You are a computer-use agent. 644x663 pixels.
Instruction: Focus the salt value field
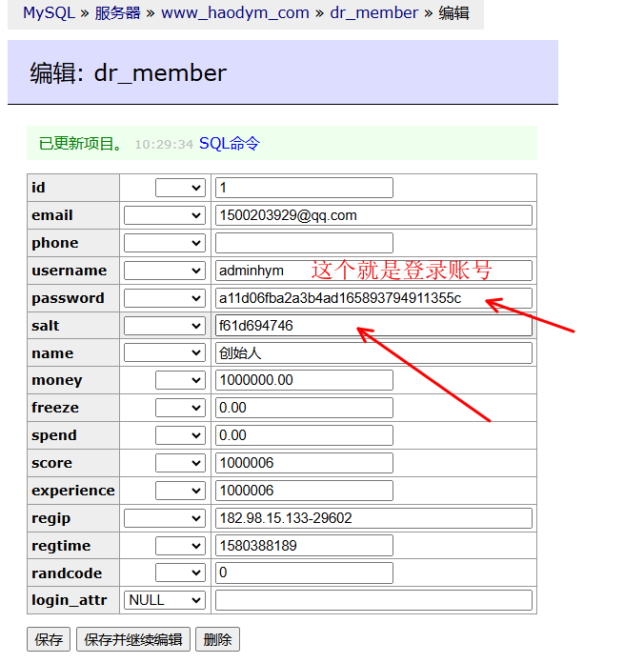(373, 326)
